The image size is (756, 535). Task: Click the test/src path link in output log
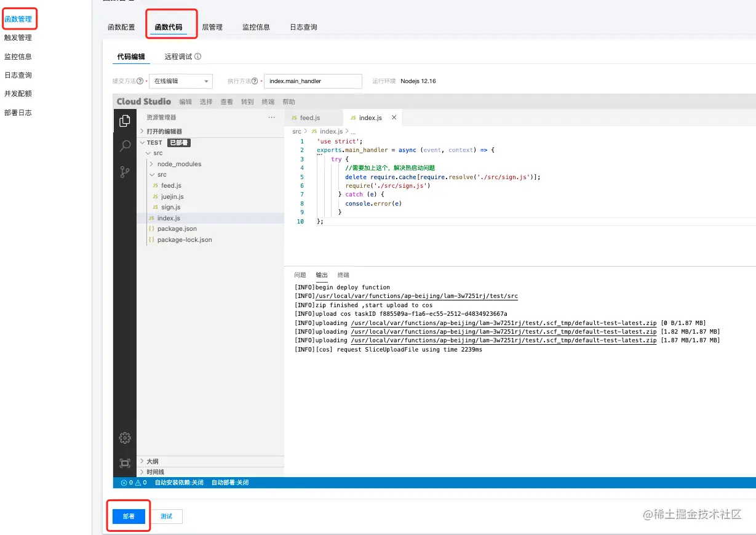point(416,296)
